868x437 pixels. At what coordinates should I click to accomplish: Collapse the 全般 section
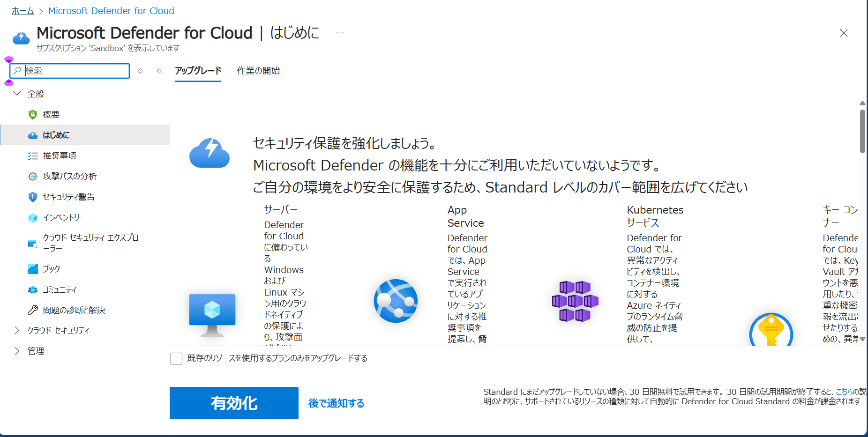tap(17, 94)
